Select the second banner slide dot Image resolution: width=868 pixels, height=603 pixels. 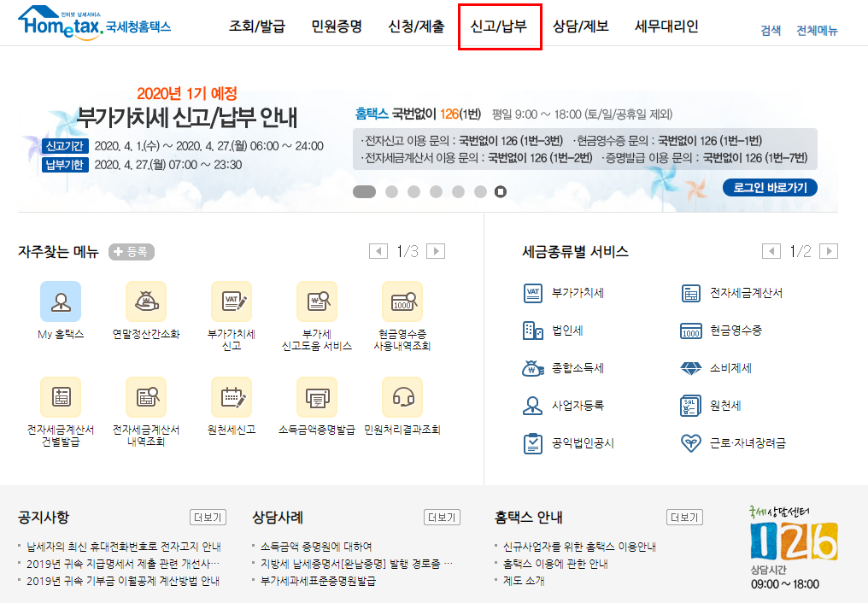[391, 191]
